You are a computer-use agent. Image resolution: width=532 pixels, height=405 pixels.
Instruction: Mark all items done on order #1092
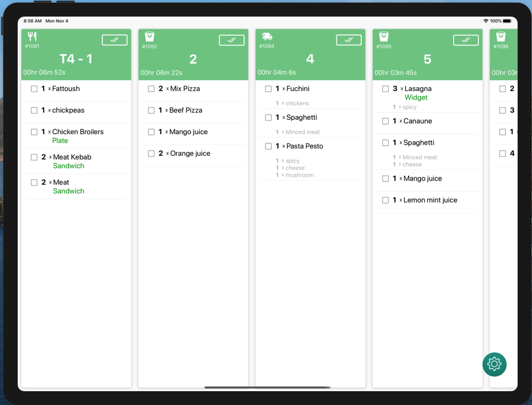(232, 40)
